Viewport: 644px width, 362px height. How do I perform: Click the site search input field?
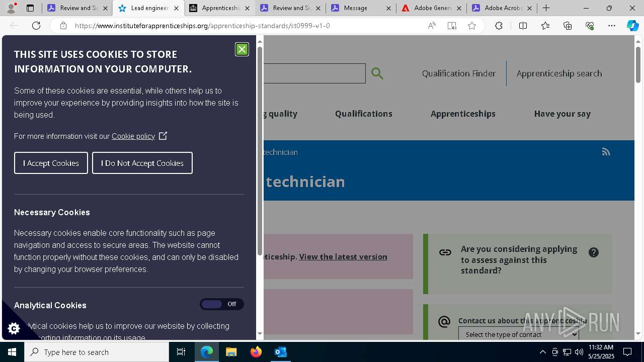[x=314, y=73]
